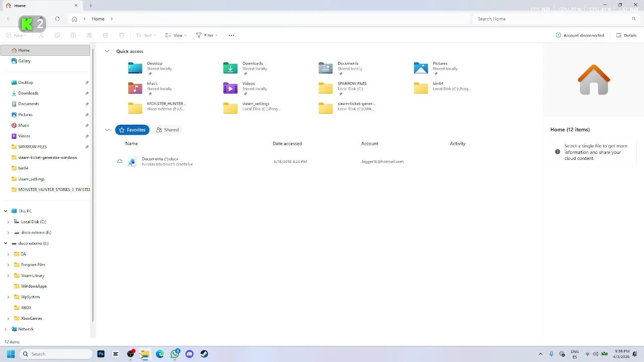Add a new tab with plus button
The height and width of the screenshot is (362, 644).
(x=91, y=6)
